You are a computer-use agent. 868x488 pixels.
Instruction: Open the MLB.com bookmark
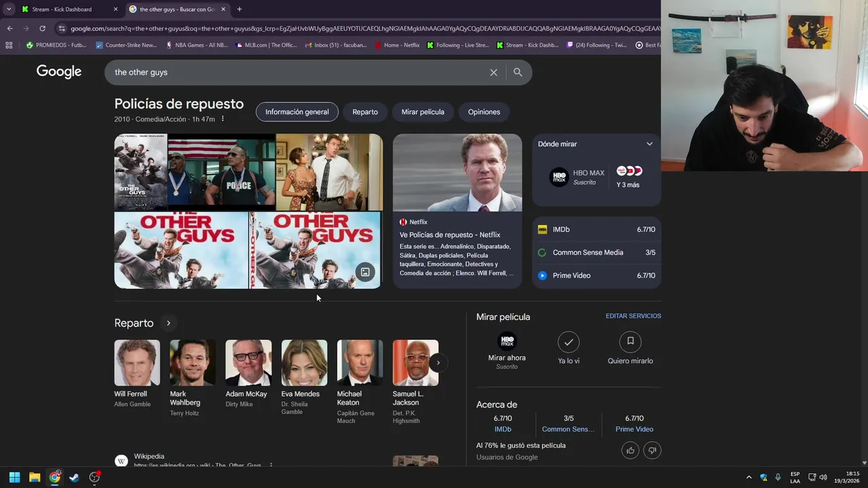267,45
